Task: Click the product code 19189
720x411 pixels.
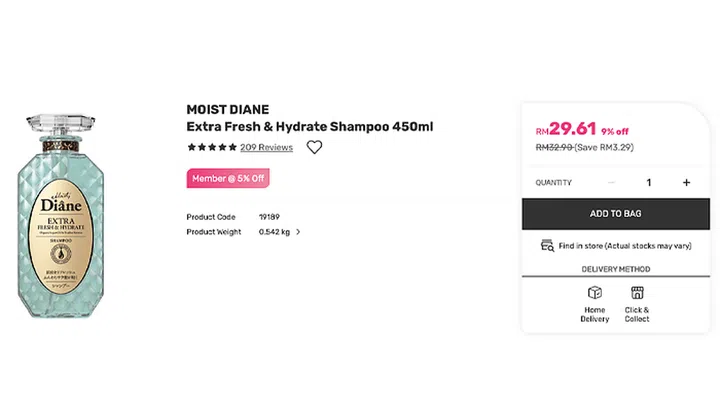Action: (x=268, y=216)
